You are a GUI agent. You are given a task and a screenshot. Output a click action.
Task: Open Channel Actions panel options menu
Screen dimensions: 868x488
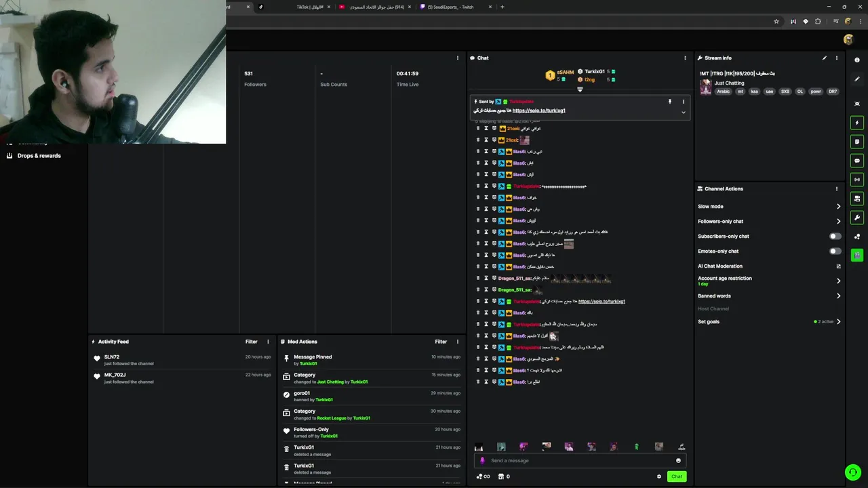837,189
